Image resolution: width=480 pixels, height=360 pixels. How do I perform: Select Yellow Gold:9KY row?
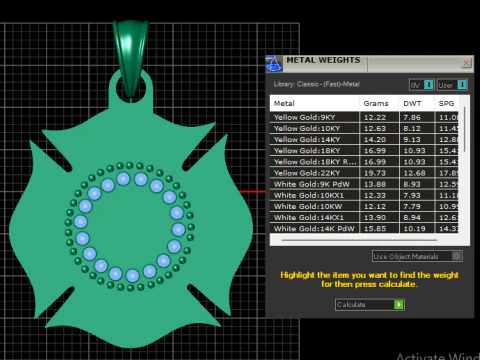click(364, 117)
